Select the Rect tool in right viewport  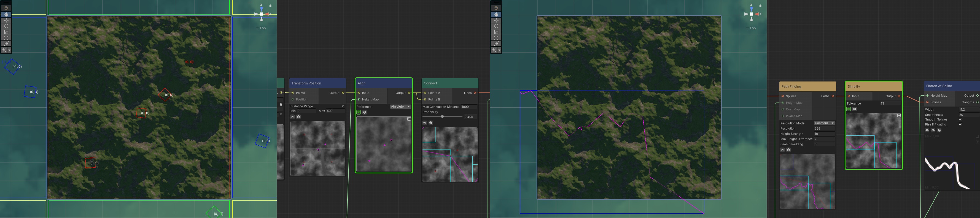coord(496,38)
